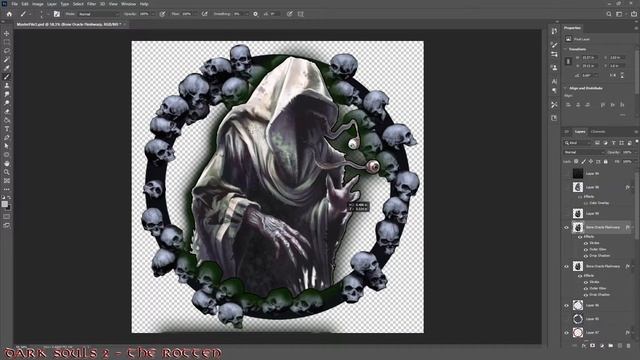The image size is (640, 360).
Task: Select the Type tool
Action: click(7, 129)
